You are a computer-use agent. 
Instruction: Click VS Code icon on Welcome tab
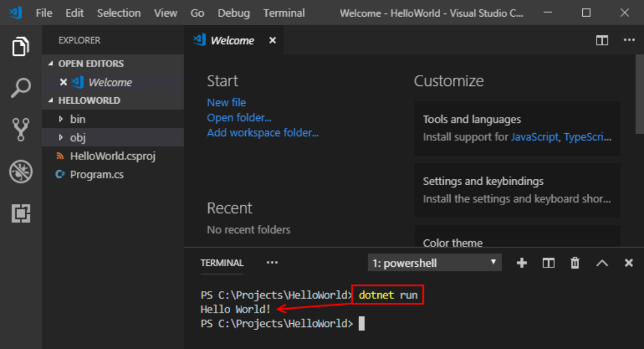[x=200, y=40]
